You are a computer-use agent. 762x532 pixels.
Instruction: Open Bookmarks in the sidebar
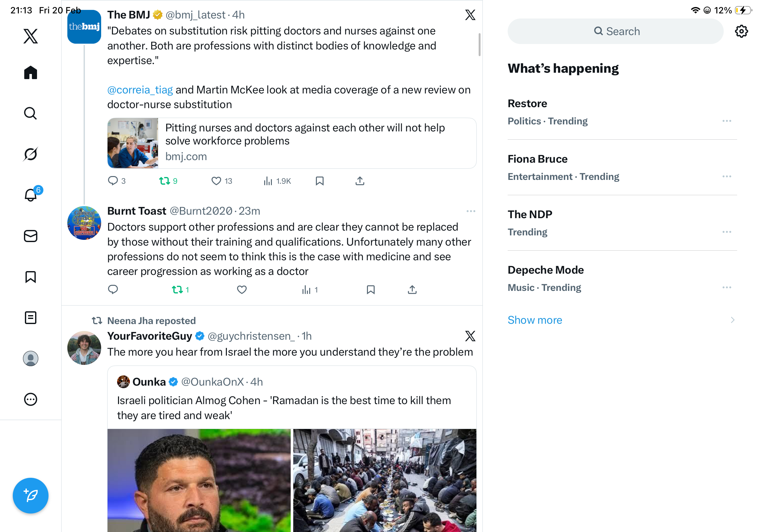click(x=31, y=277)
